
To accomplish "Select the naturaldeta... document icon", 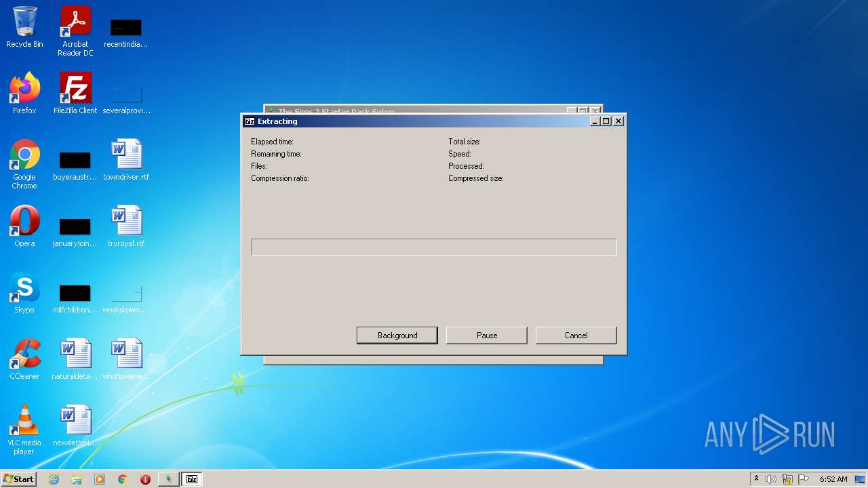I will click(x=75, y=359).
